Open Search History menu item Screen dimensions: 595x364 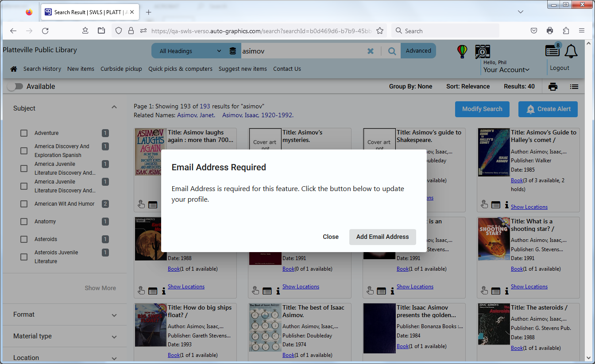tap(42, 69)
